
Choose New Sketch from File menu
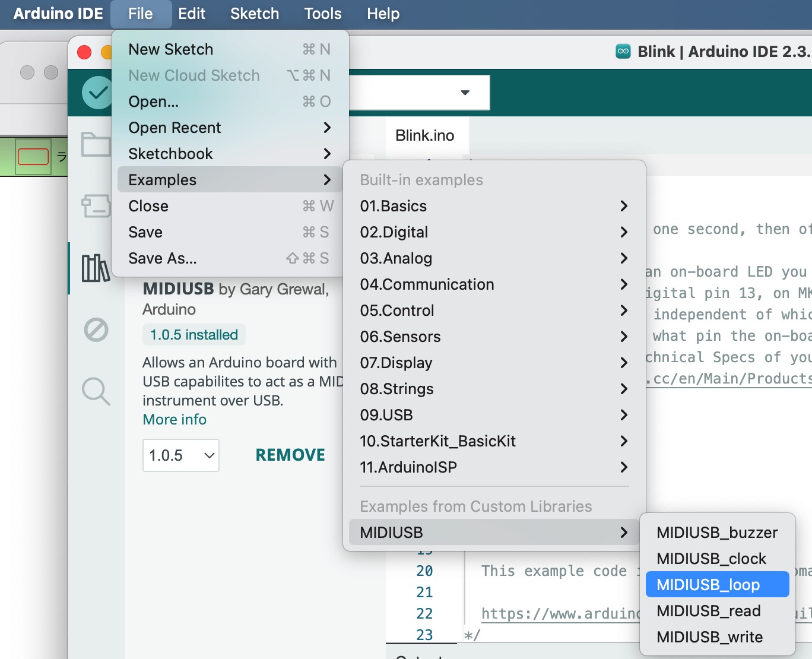pyautogui.click(x=230, y=49)
